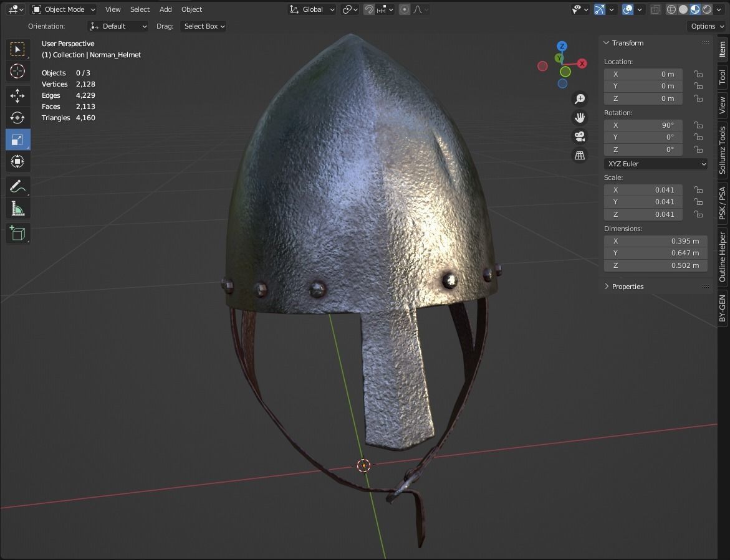Toggle lock on Scale Z
The width and height of the screenshot is (730, 560).
coord(698,214)
